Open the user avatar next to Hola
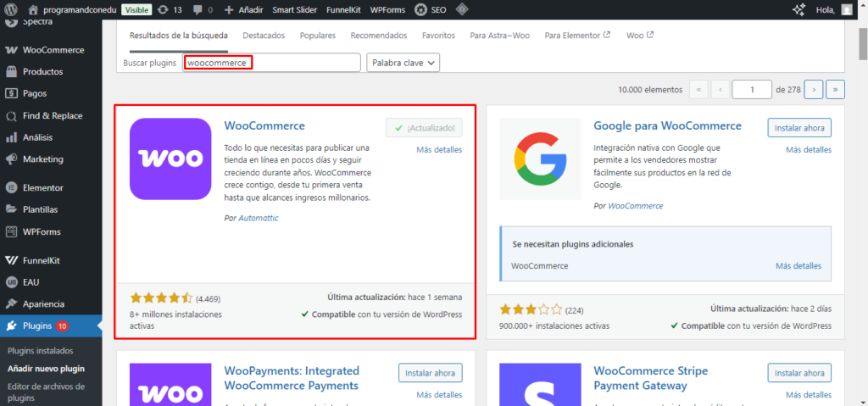Viewport: 868px width, 406px height. 847,9
